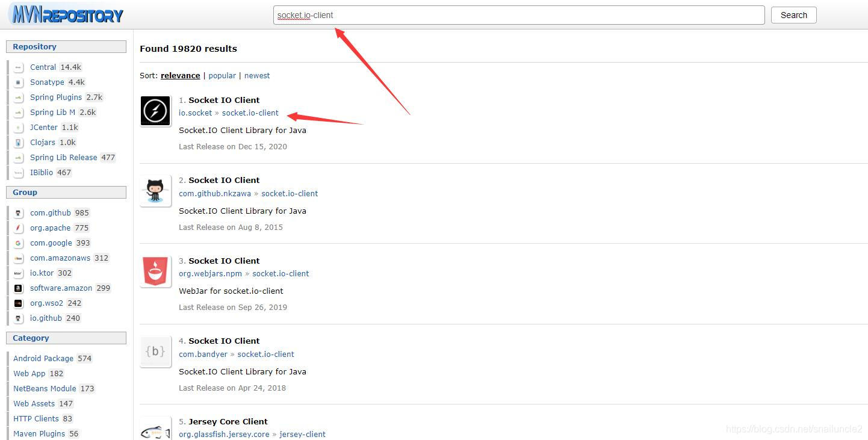Filter by JCenter repository link
The height and width of the screenshot is (440, 868).
44,128
